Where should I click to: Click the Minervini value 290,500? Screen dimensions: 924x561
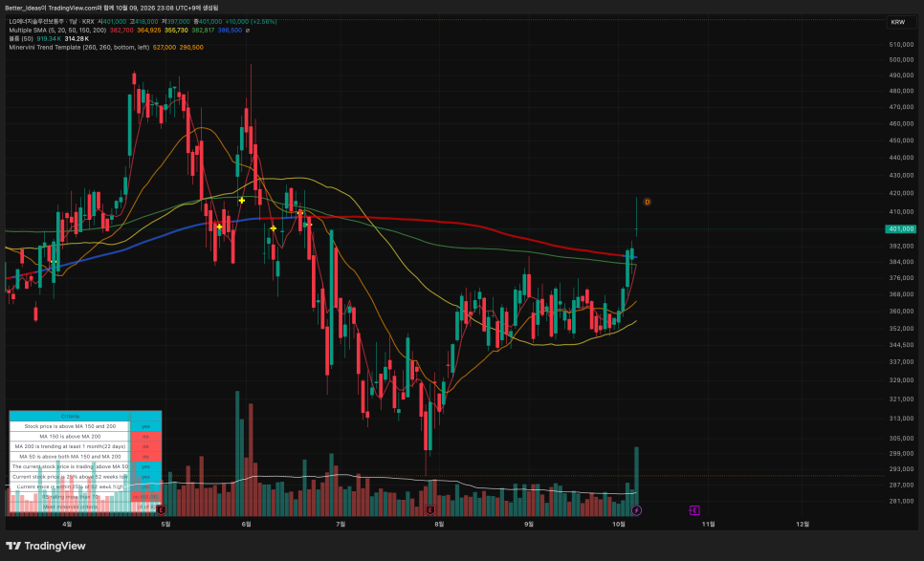click(191, 47)
